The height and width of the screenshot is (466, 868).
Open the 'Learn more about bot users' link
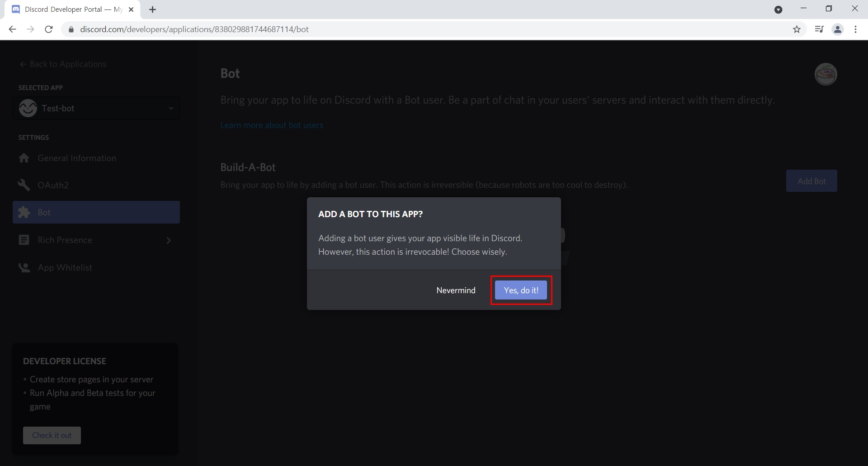click(272, 125)
